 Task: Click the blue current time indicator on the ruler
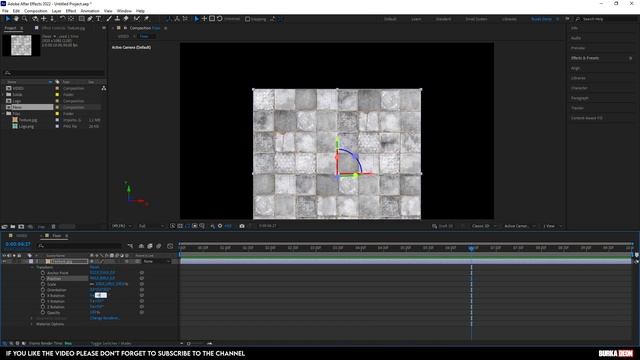click(x=471, y=248)
